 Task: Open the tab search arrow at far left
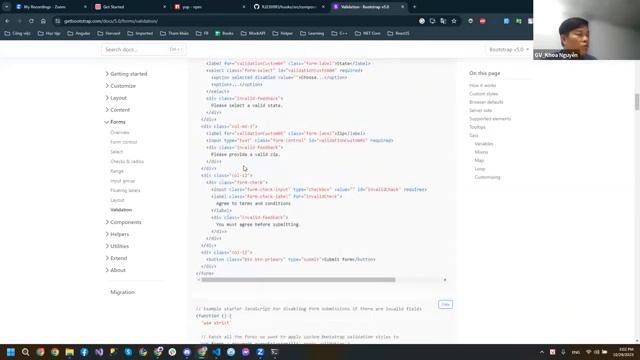(7, 7)
